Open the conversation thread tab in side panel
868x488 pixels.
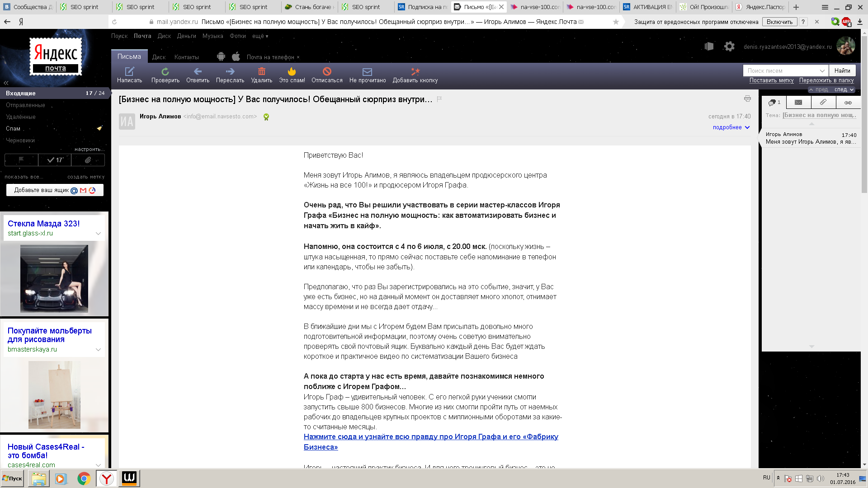coord(774,103)
